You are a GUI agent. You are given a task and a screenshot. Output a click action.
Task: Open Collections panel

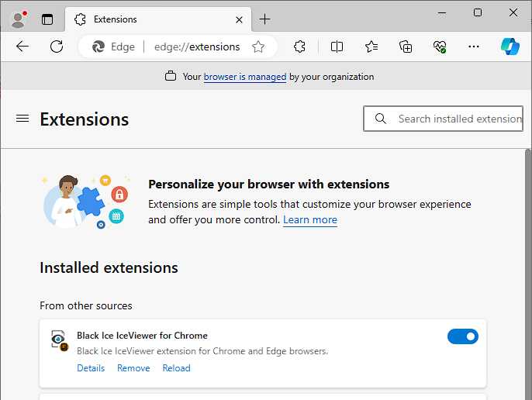point(406,47)
